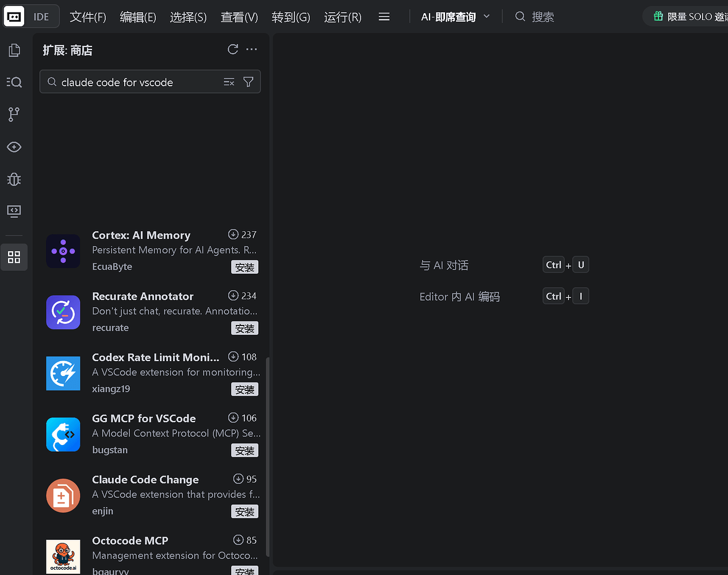Click the 237 download count for Cortex

tap(249, 235)
